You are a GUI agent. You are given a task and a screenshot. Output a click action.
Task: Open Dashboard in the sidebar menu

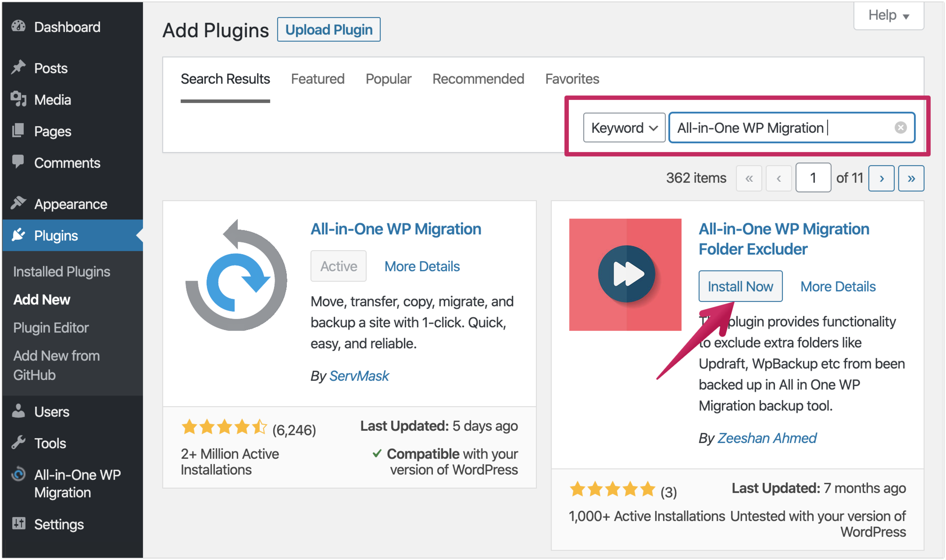[x=73, y=27]
